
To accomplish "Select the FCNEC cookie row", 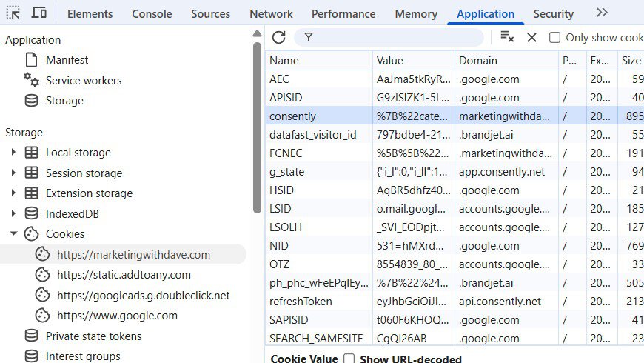I will 455,153.
